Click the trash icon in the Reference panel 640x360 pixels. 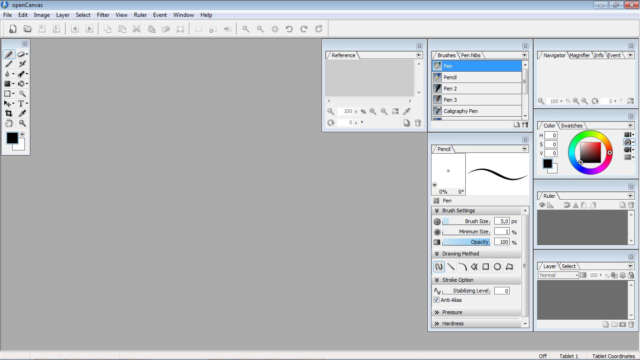click(418, 123)
